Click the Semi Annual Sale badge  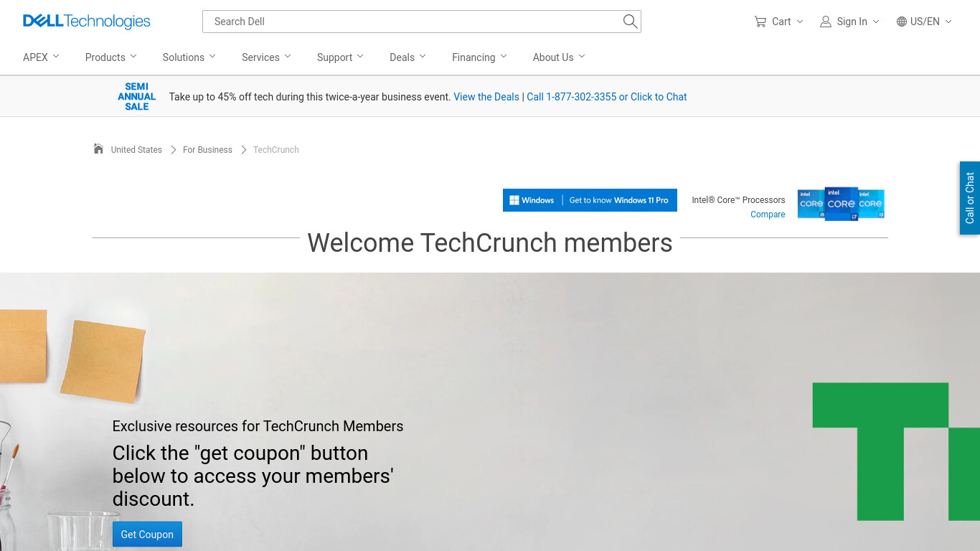(136, 96)
